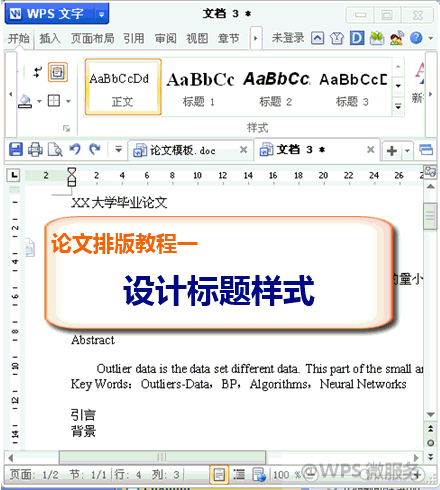Click the vertical scrollbar thumb
This screenshot has width=440, height=490.
coord(430,216)
